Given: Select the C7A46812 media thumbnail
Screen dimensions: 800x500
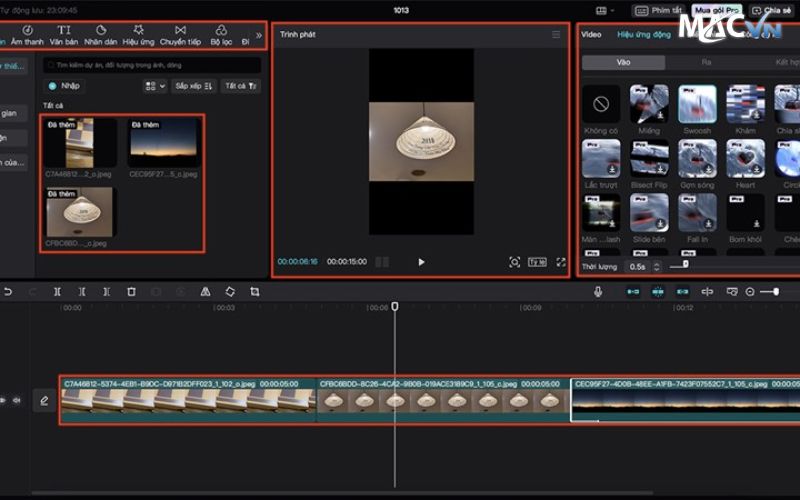Looking at the screenshot, I should click(80, 143).
